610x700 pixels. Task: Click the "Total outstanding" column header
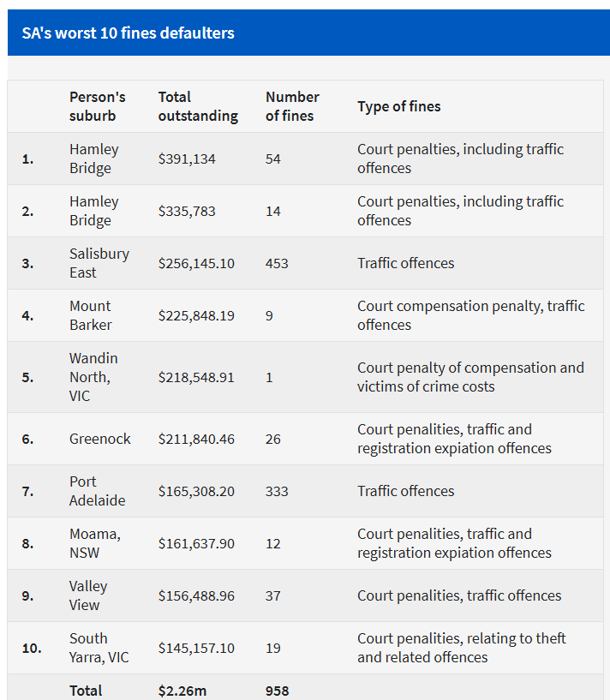(x=198, y=106)
